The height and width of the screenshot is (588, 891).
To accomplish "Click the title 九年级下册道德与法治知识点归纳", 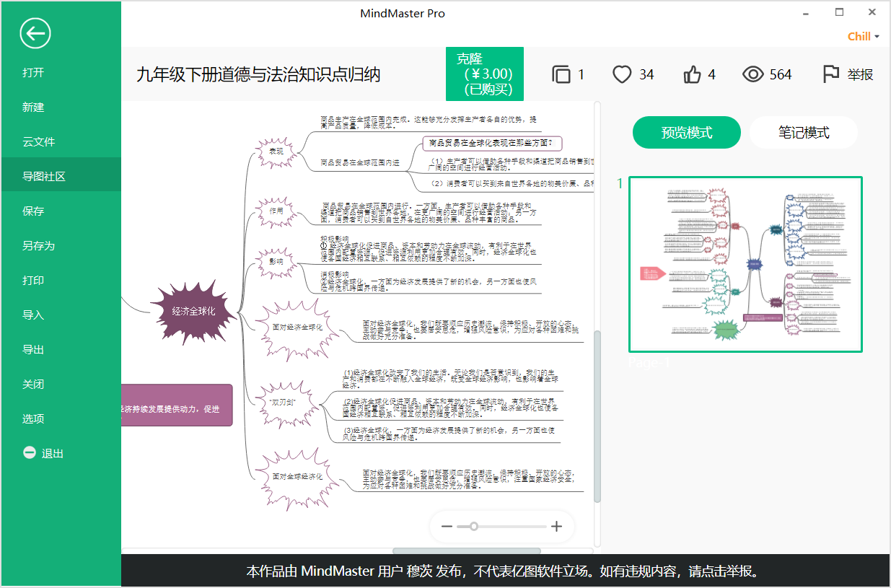I will coord(258,74).
